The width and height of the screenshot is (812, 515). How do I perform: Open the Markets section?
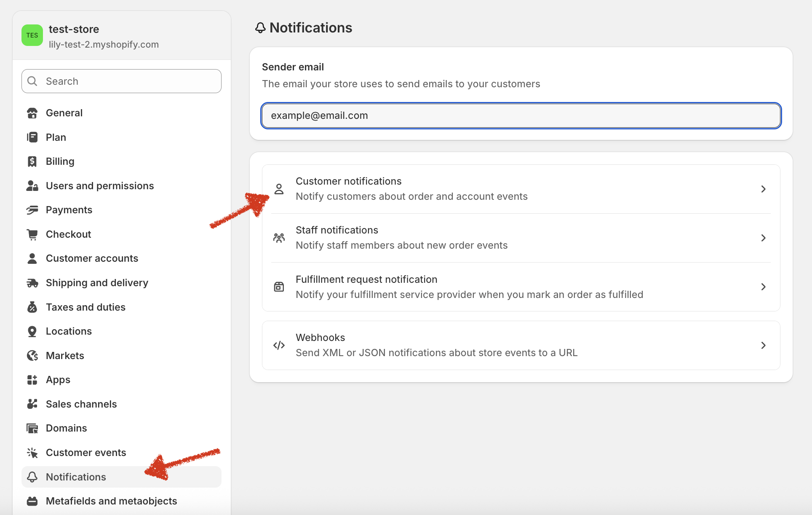121,356
